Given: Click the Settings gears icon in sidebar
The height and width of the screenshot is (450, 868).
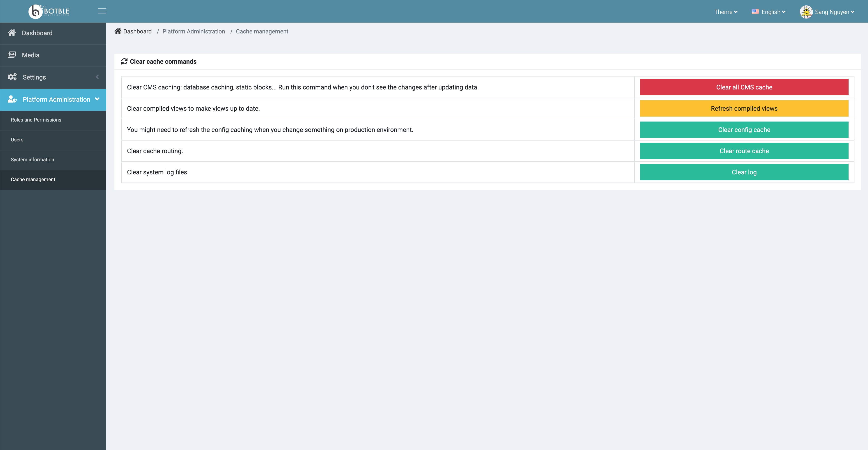Looking at the screenshot, I should 12,77.
